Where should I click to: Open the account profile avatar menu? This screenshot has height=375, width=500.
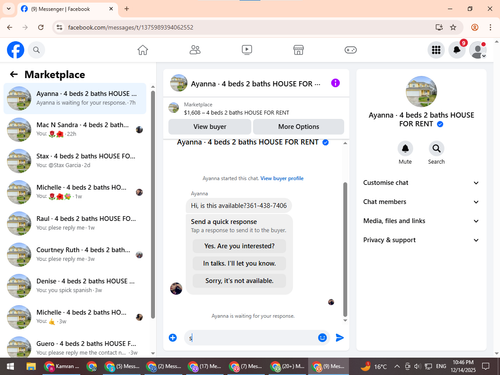point(477,50)
